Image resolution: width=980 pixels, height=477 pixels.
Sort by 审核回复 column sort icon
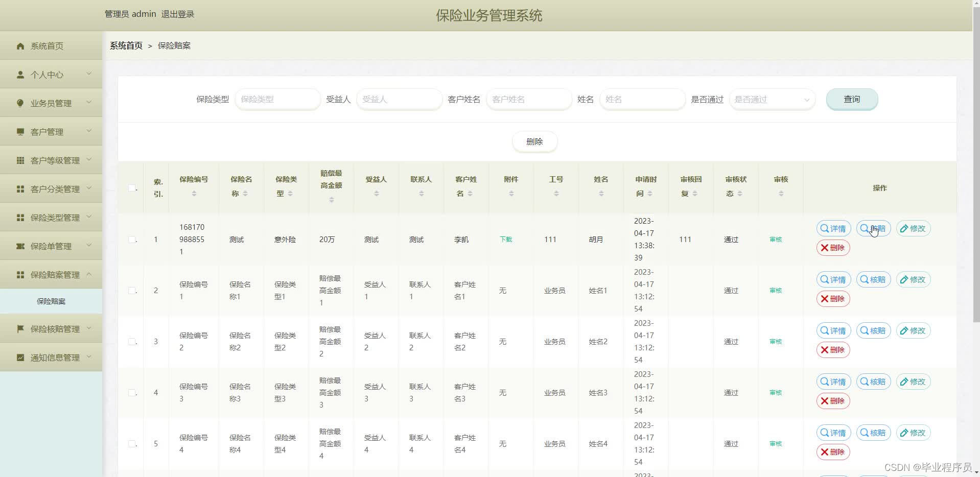tap(695, 194)
